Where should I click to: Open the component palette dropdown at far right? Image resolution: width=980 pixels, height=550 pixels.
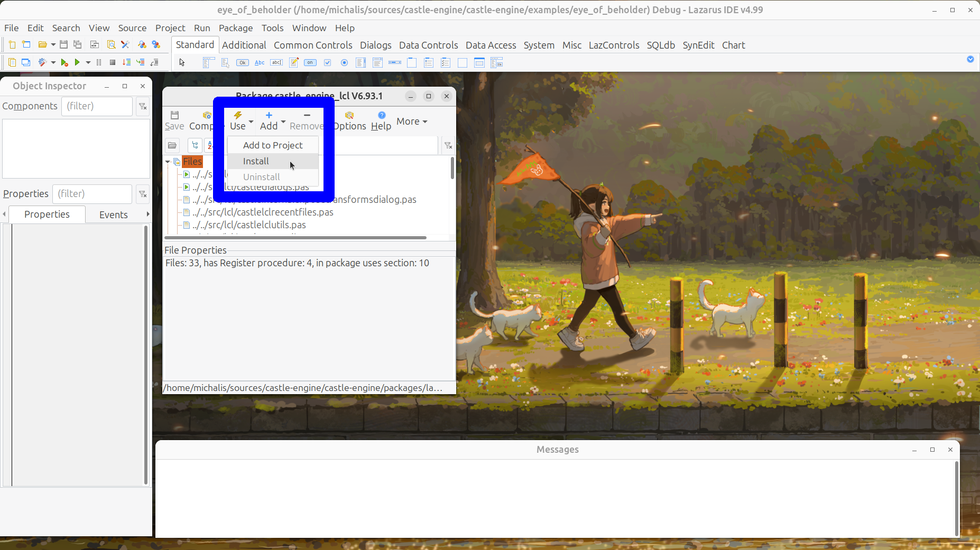(x=970, y=59)
